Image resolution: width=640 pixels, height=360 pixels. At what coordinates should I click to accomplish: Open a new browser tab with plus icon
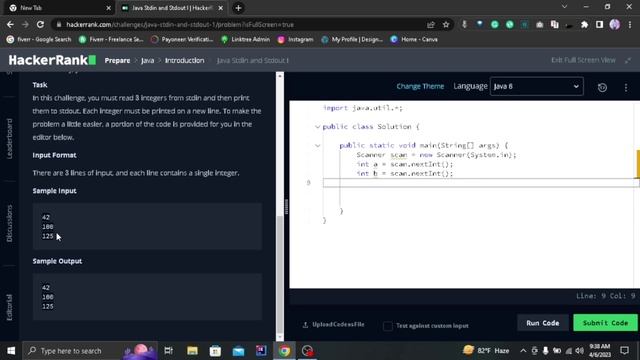[238, 8]
